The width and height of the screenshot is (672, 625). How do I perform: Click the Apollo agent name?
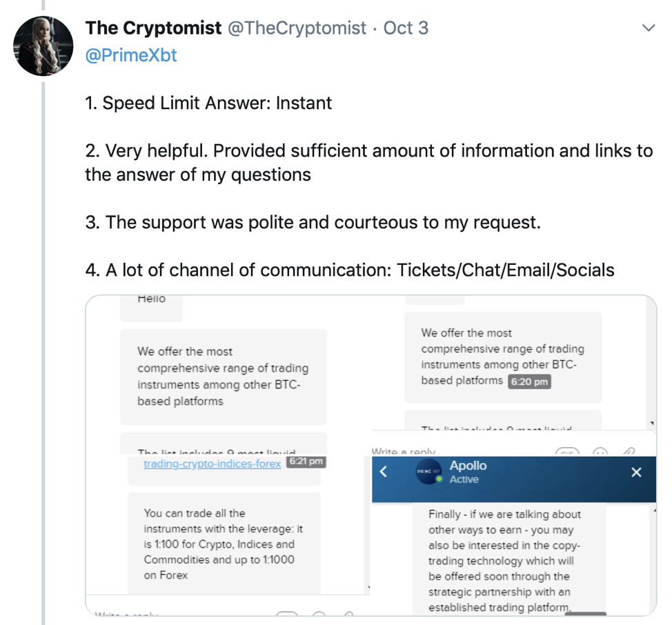[468, 466]
